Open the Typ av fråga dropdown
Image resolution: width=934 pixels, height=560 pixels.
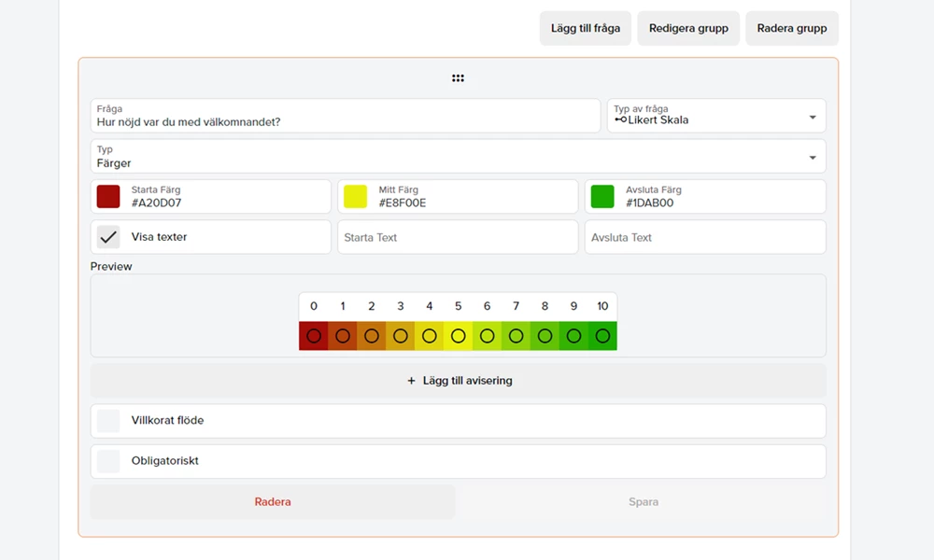click(716, 116)
